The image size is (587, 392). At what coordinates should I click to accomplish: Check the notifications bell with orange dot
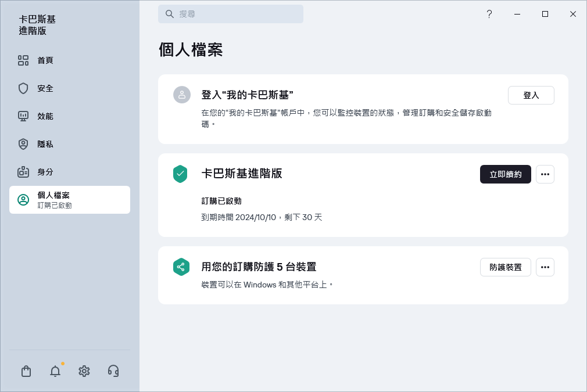pyautogui.click(x=55, y=371)
